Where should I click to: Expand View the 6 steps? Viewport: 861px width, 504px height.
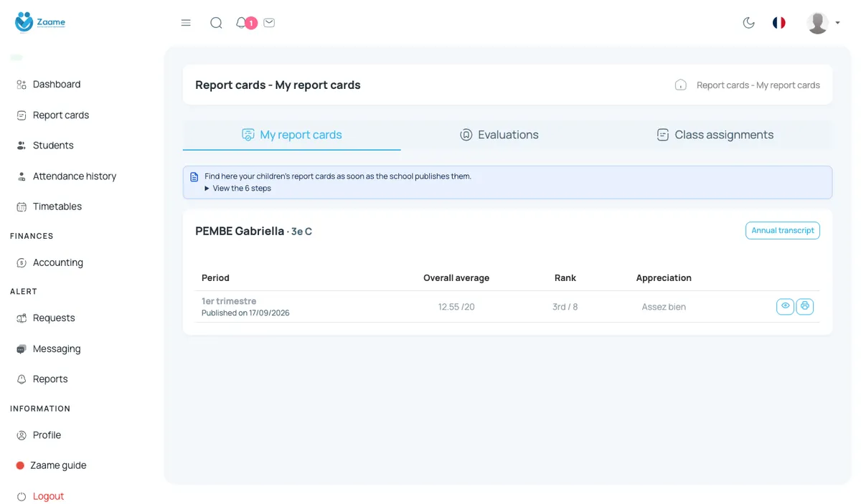tap(237, 189)
